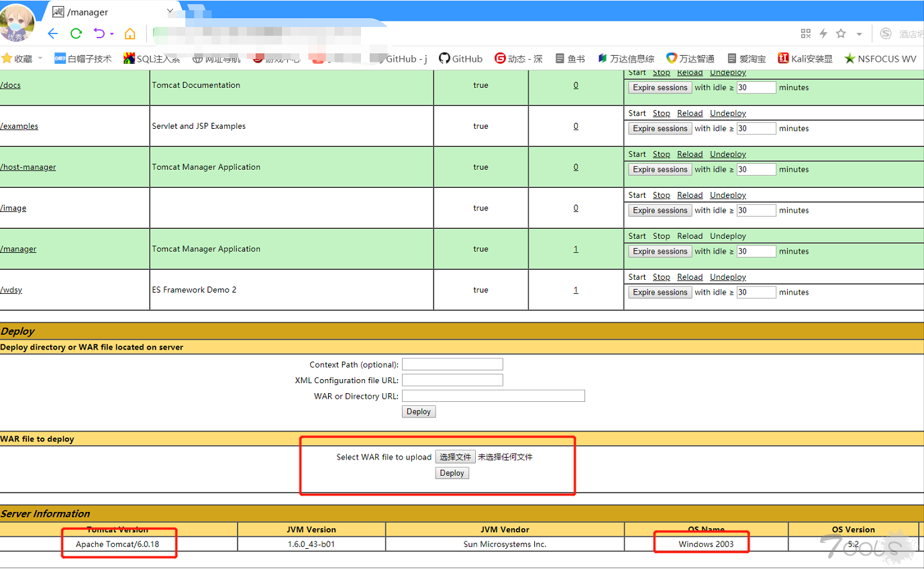
Task: Open the 鱼书 bookmark
Action: 569,59
